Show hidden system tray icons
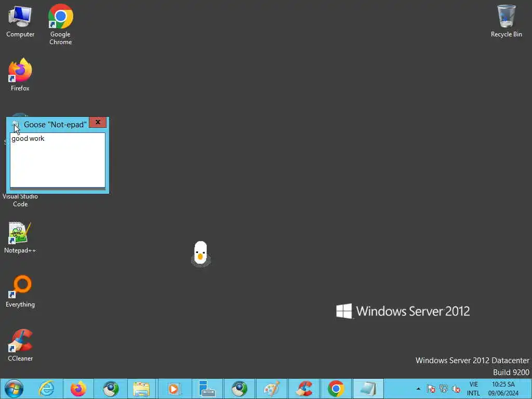Viewport: 532px width, 399px height. (x=418, y=389)
